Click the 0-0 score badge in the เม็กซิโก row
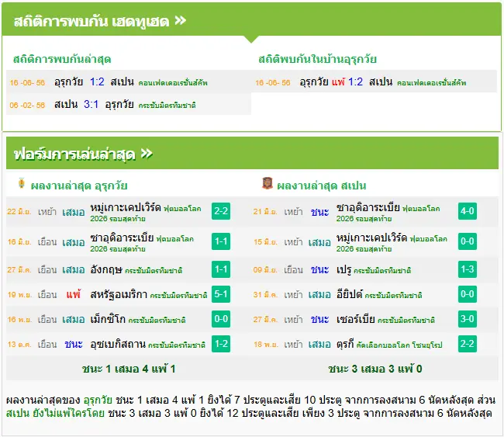 (x=221, y=319)
